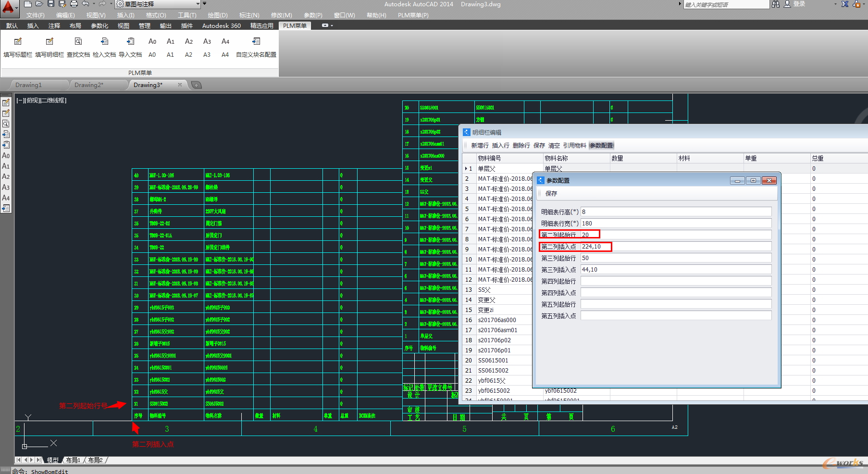Screen dimensions: 868x474
Task: Click the binoculars search icon in title bar
Action: 776,4
